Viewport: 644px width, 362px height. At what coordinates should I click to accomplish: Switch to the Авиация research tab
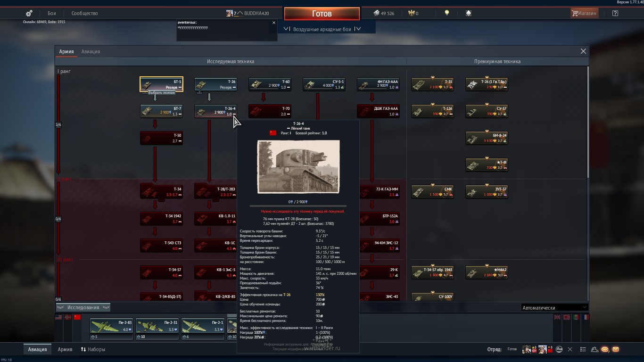pos(91,51)
